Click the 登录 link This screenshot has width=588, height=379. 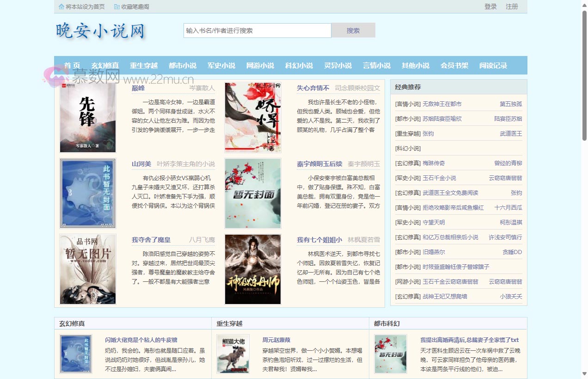point(490,6)
